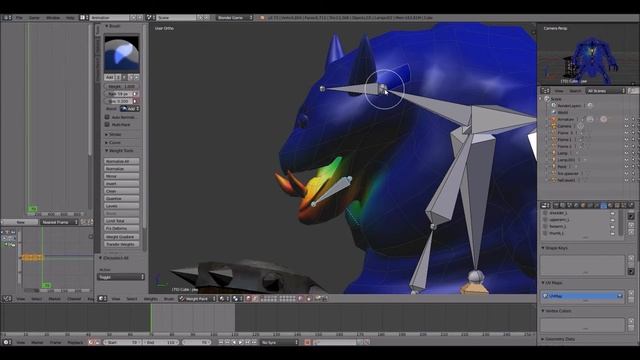
Task: Play the animation in reverse
Action: [234, 342]
